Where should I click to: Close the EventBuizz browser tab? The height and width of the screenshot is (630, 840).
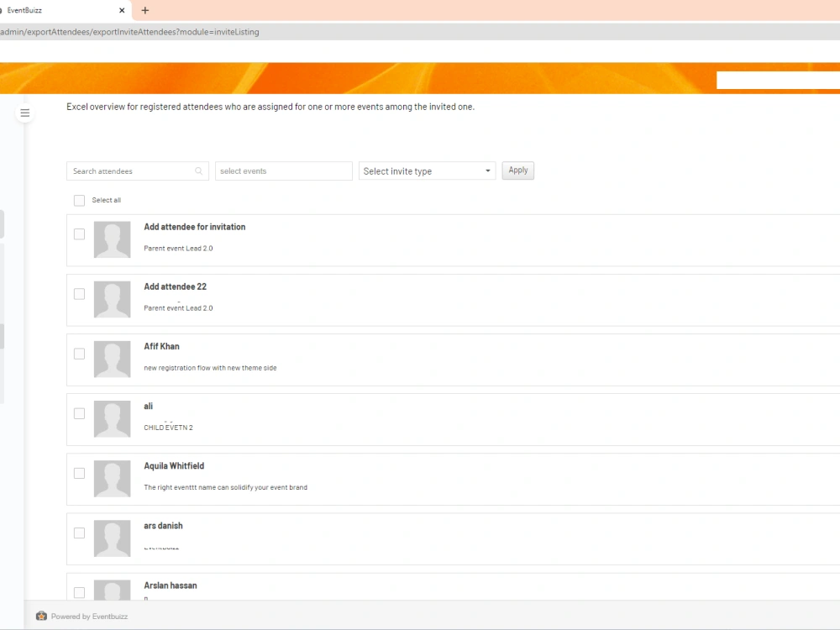pyautogui.click(x=122, y=10)
